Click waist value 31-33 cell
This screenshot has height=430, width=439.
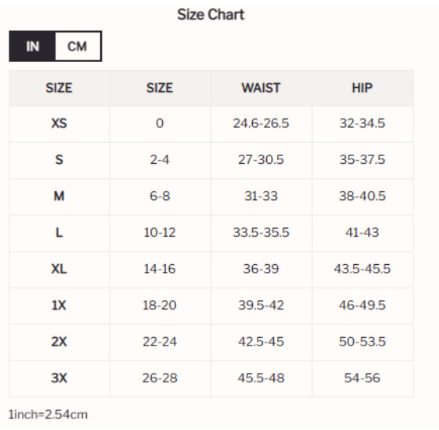(x=261, y=196)
